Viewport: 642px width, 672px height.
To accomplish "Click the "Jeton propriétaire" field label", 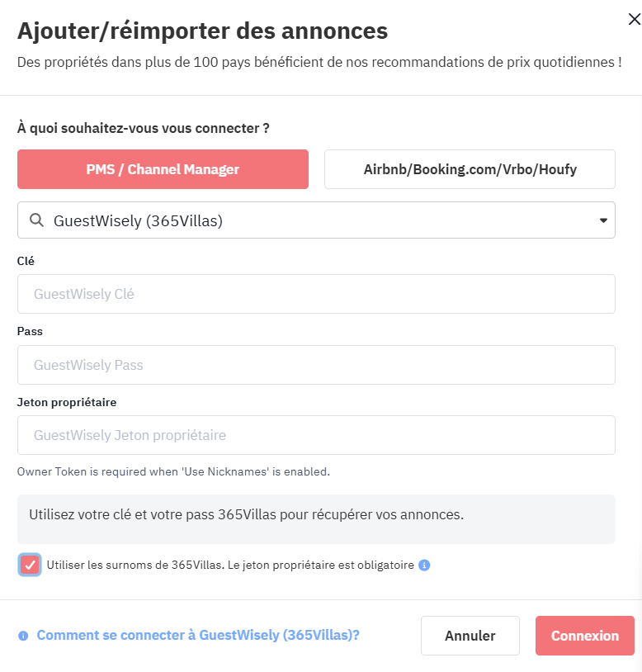I will (67, 402).
